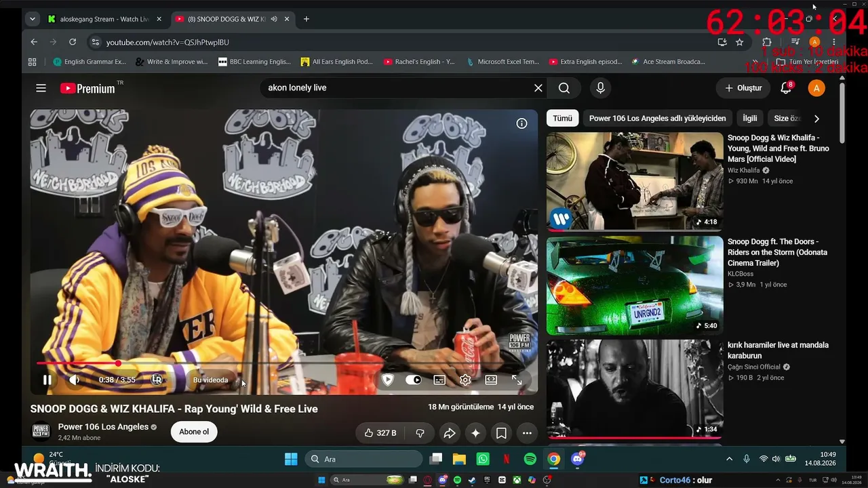
Task: Subscribe using the Abone ol button
Action: 194,432
